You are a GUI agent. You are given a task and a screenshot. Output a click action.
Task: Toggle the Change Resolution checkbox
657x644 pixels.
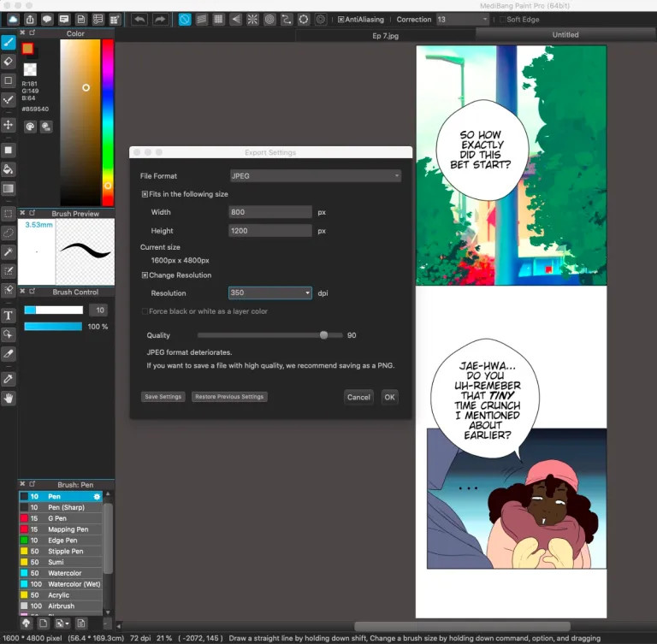point(145,275)
